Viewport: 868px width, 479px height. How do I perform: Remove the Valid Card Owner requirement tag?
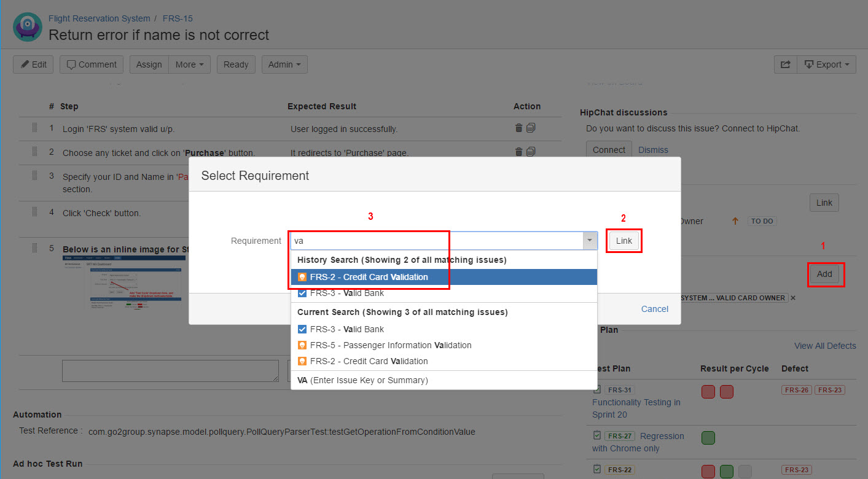792,298
